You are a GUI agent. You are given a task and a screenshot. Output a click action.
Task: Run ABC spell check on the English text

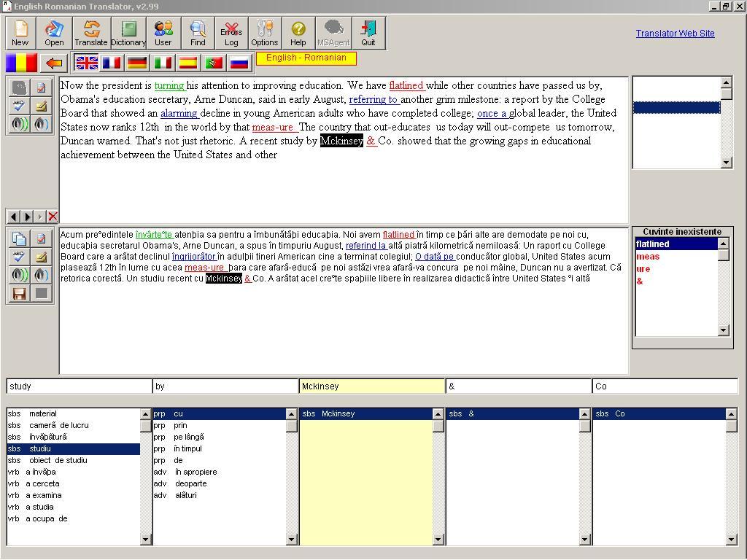(x=20, y=105)
